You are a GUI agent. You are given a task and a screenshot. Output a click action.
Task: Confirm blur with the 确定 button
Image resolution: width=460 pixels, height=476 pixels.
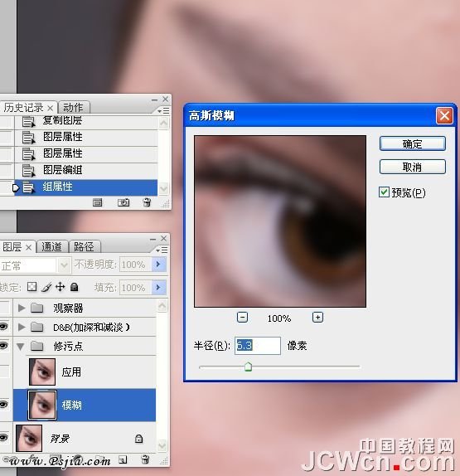click(413, 143)
